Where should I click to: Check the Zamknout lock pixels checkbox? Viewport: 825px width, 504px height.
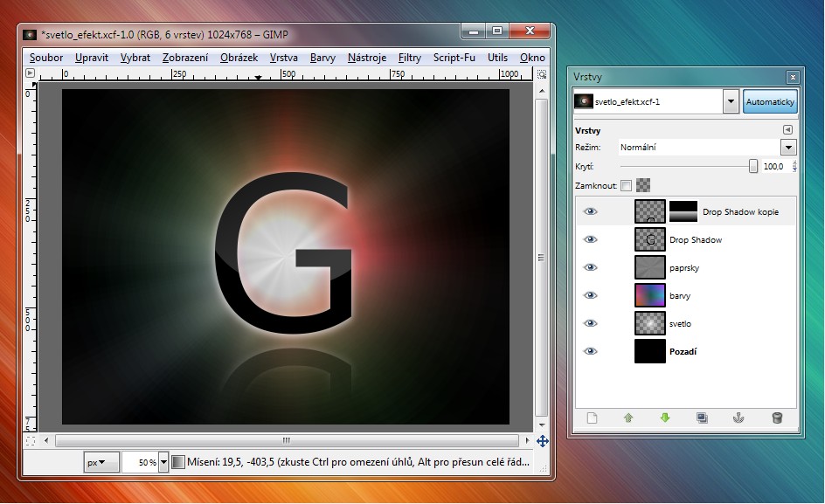(626, 185)
